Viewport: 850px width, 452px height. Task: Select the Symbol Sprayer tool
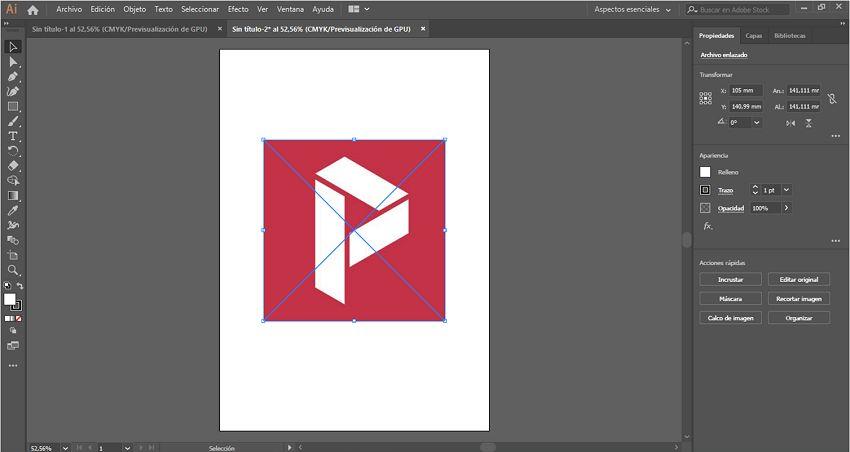click(13, 225)
